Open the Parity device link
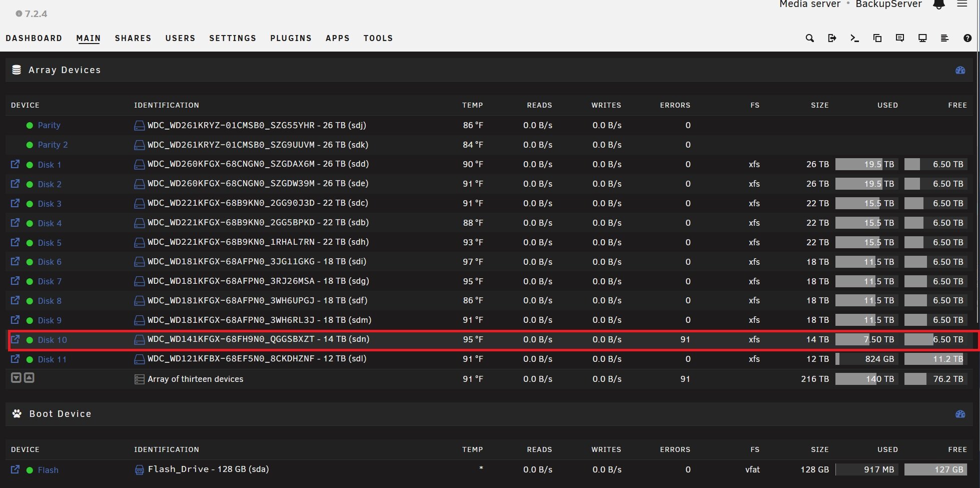This screenshot has height=488, width=980. (x=49, y=125)
